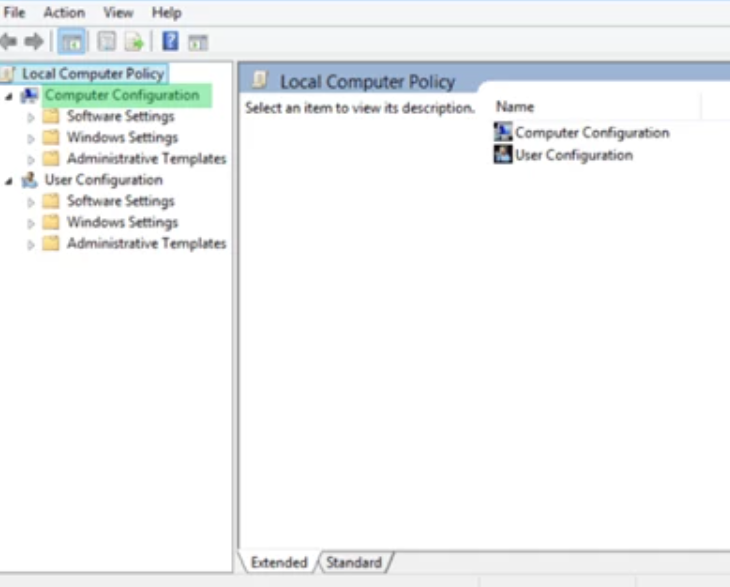
Task: Select Windows Settings label under Computer Configuration
Action: (122, 137)
